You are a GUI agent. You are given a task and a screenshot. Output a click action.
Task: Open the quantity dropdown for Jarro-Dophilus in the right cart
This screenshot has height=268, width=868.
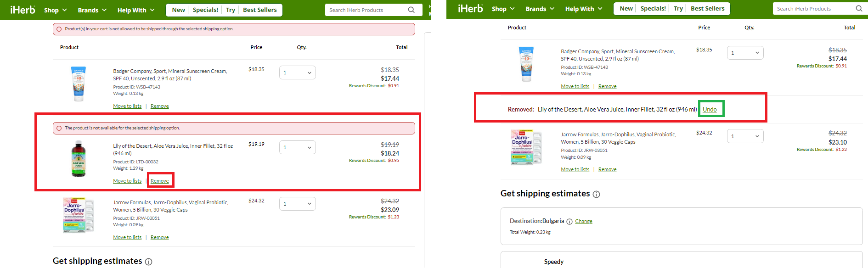click(745, 136)
